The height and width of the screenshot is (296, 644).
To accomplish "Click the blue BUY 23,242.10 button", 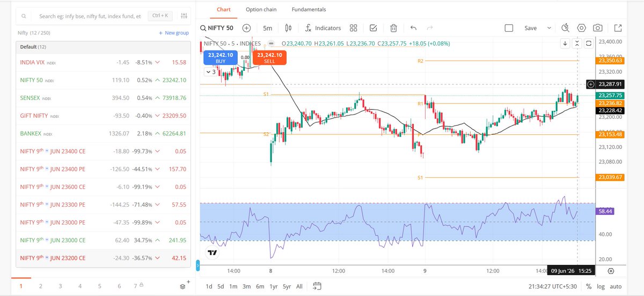I will [x=221, y=58].
